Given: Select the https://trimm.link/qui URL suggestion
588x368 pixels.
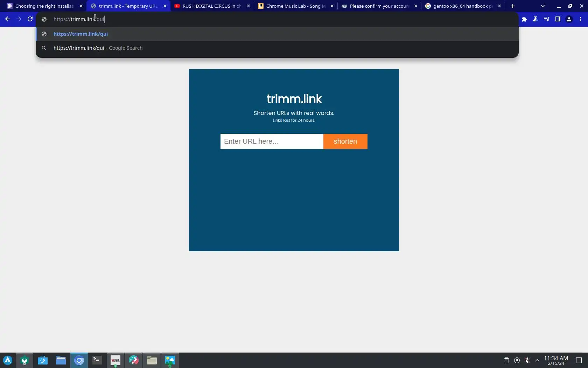Looking at the screenshot, I should (277, 34).
